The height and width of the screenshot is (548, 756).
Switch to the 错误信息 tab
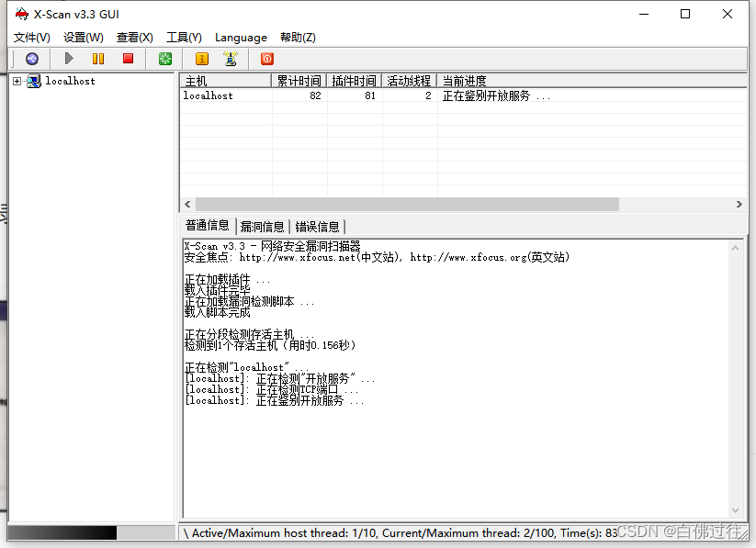pyautogui.click(x=319, y=226)
